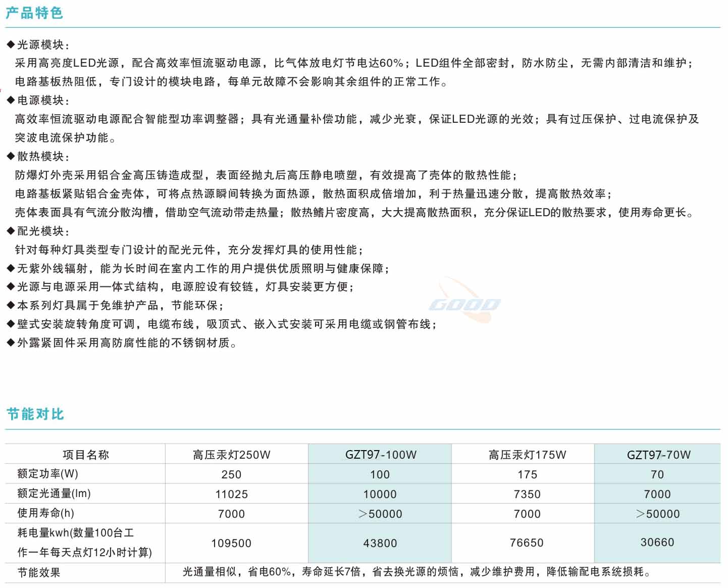Image resolution: width=728 pixels, height=588 pixels.
Task: Click lifespan 7000 in 高压汞灯250W column
Action: (231, 514)
